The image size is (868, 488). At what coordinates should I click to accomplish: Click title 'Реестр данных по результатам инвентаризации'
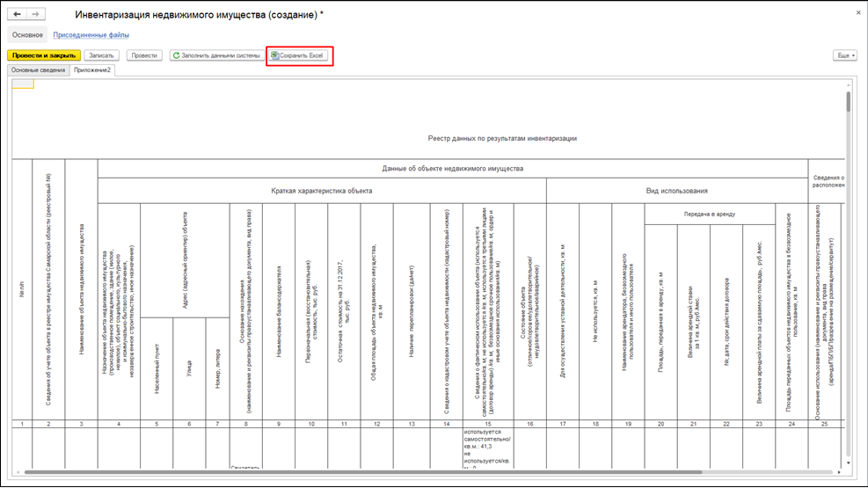502,138
